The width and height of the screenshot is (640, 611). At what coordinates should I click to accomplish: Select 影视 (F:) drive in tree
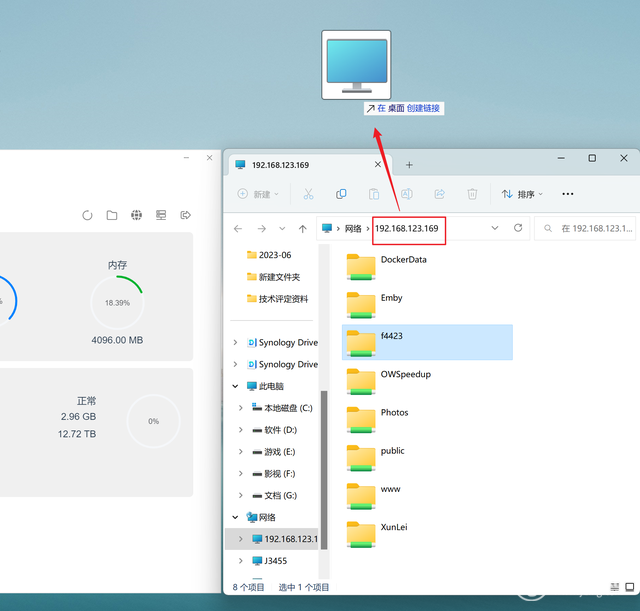tap(274, 474)
